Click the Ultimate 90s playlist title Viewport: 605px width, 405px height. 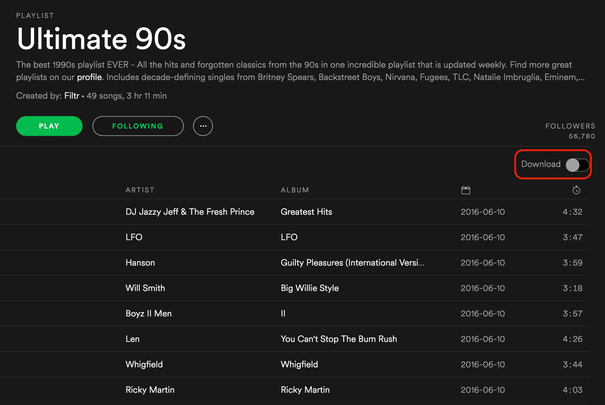[101, 39]
